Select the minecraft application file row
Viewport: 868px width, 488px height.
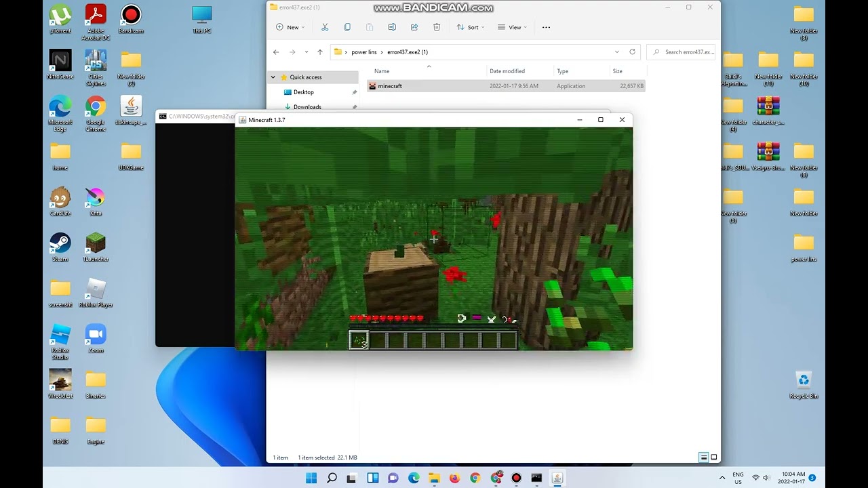(506, 86)
